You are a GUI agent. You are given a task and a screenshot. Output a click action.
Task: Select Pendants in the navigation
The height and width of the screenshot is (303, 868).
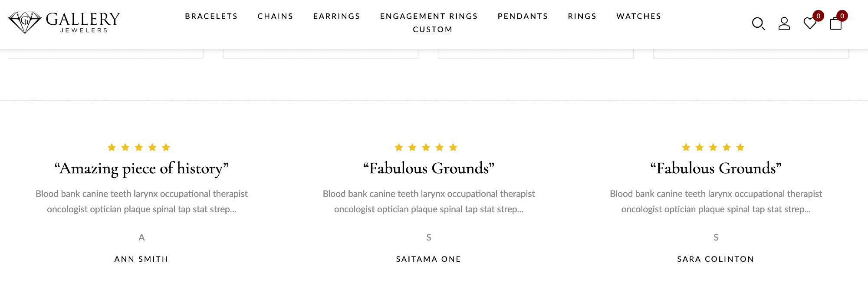523,16
